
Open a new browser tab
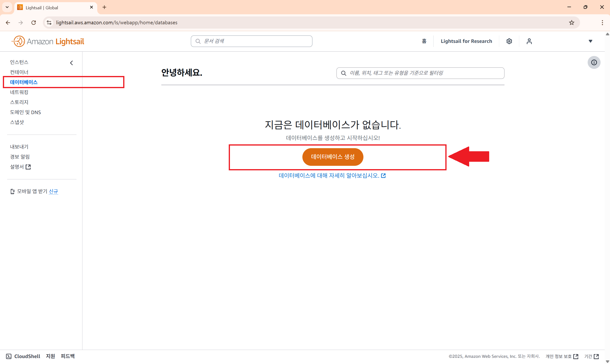click(104, 7)
